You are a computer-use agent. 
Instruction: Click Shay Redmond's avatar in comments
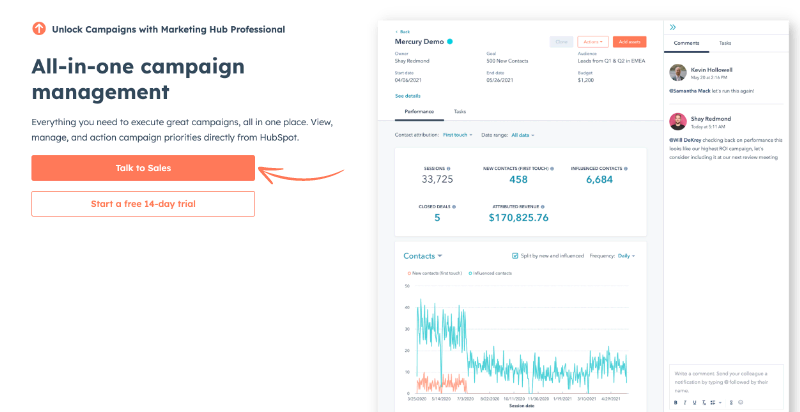677,121
